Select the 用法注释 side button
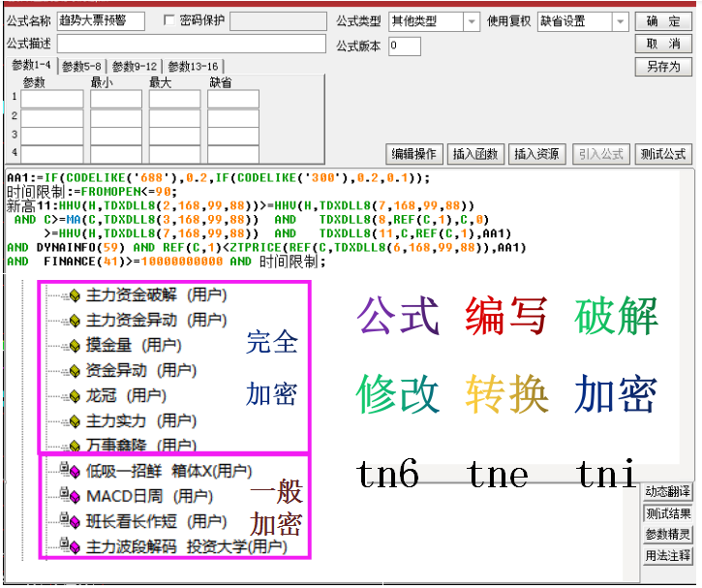 pos(667,556)
